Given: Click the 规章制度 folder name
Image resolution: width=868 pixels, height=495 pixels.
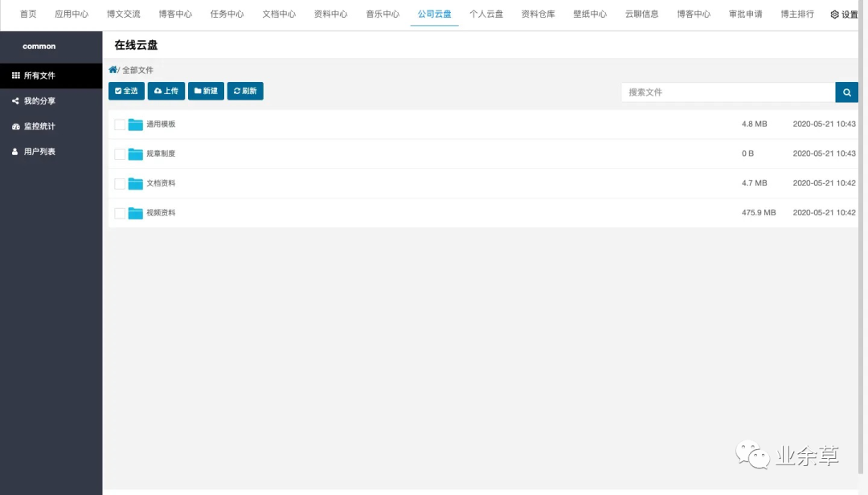Looking at the screenshot, I should tap(161, 153).
